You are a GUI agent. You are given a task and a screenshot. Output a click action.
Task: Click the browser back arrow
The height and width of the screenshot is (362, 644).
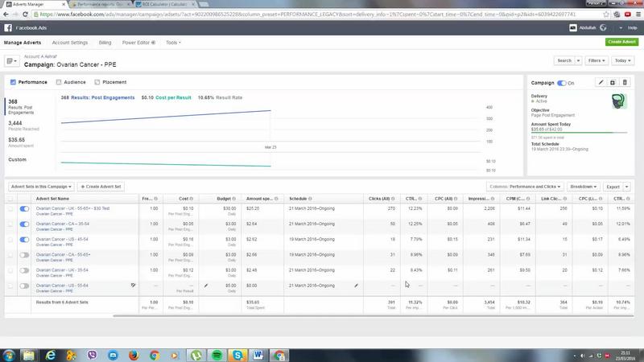tap(6, 14)
